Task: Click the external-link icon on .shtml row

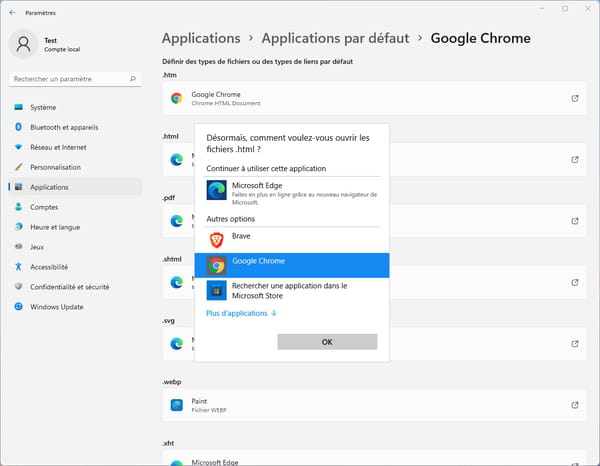Action: 575,282
